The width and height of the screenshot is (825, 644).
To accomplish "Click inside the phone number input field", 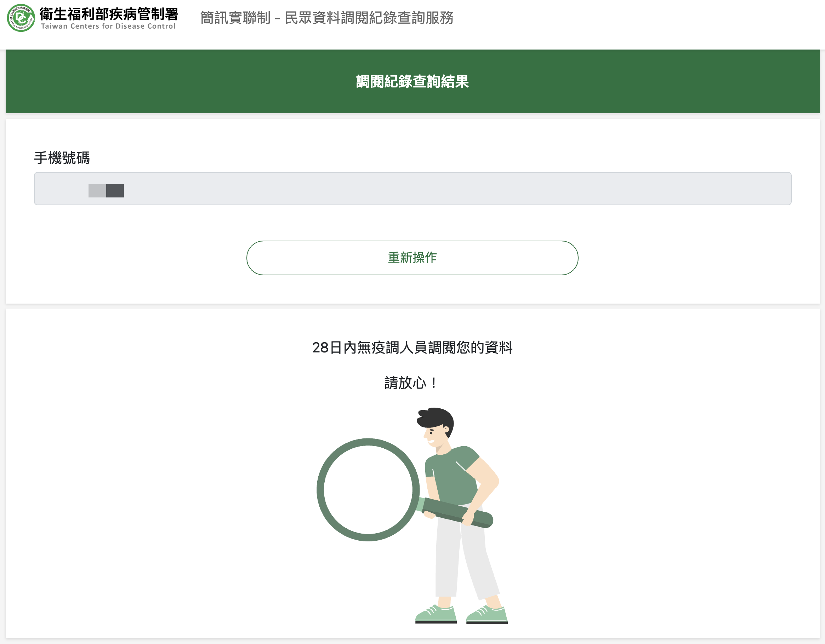I will 412,189.
